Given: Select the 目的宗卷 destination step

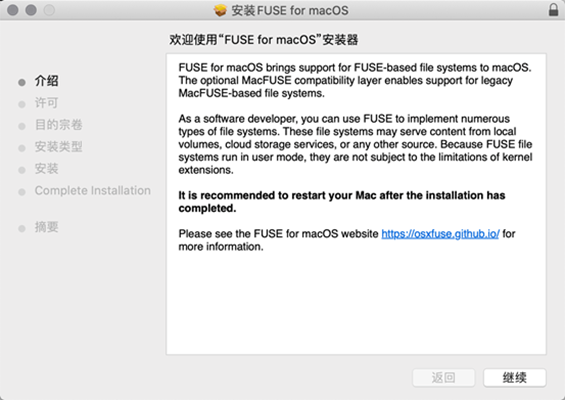Looking at the screenshot, I should pos(58,125).
